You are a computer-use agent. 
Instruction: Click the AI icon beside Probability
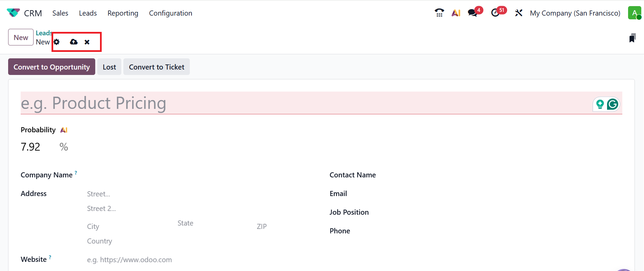(x=64, y=130)
